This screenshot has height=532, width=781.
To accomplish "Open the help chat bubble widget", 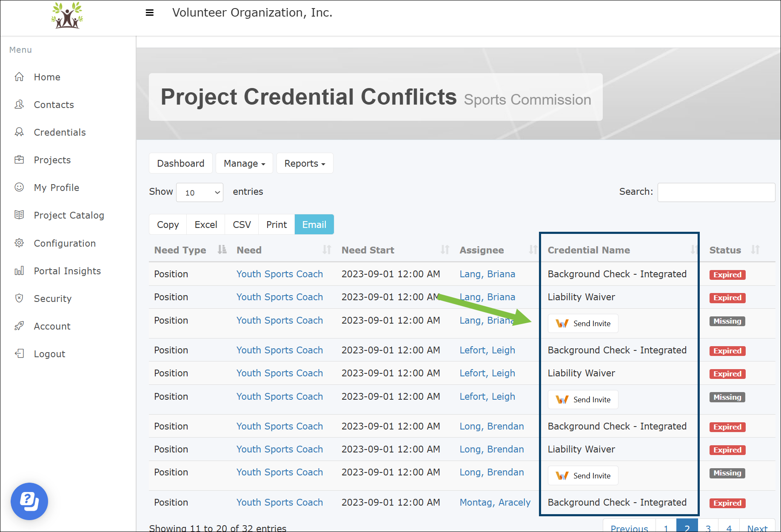I will pos(29,501).
